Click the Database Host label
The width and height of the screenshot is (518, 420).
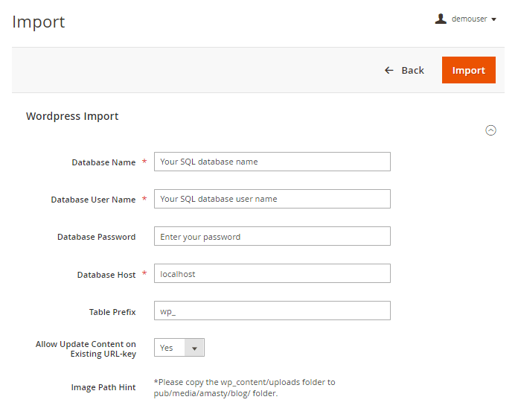[x=106, y=275]
